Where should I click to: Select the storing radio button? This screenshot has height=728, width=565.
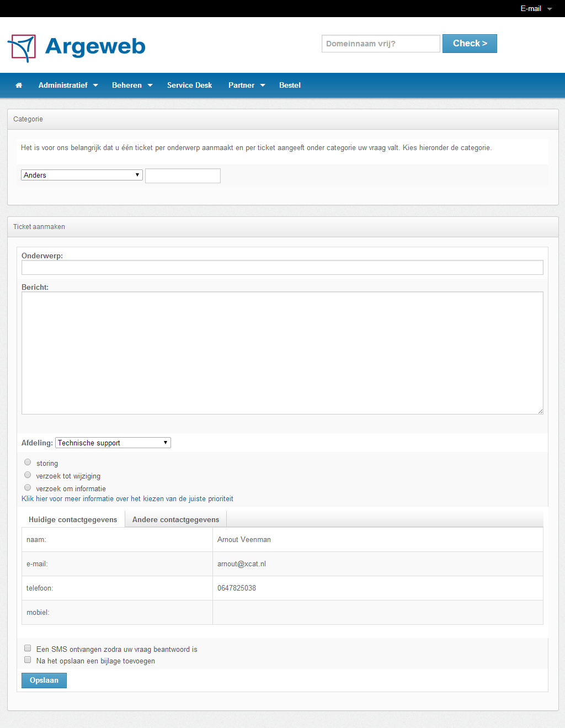point(28,463)
